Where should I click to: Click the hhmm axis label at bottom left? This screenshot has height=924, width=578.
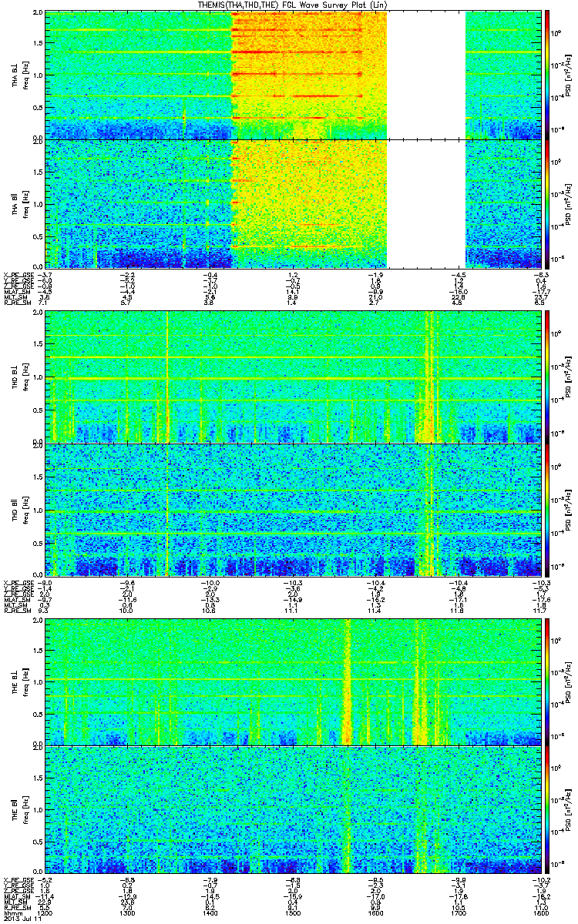point(10,915)
